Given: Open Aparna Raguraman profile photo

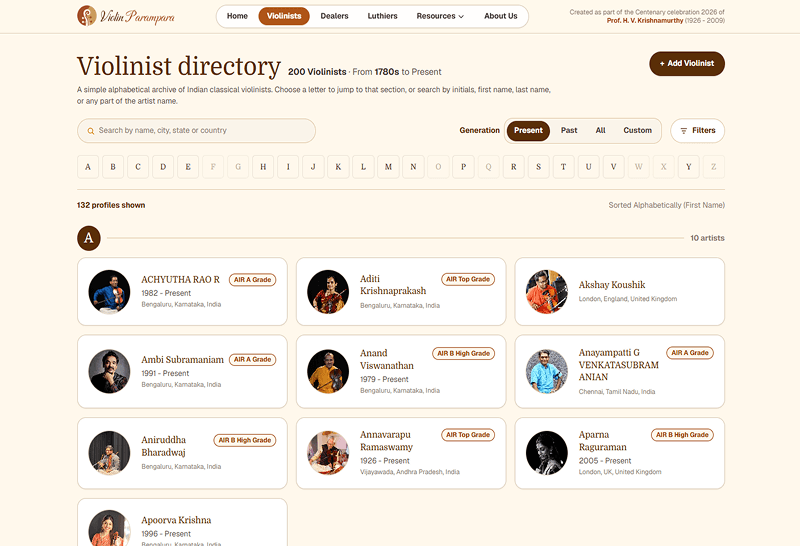Looking at the screenshot, I should click(x=547, y=453).
